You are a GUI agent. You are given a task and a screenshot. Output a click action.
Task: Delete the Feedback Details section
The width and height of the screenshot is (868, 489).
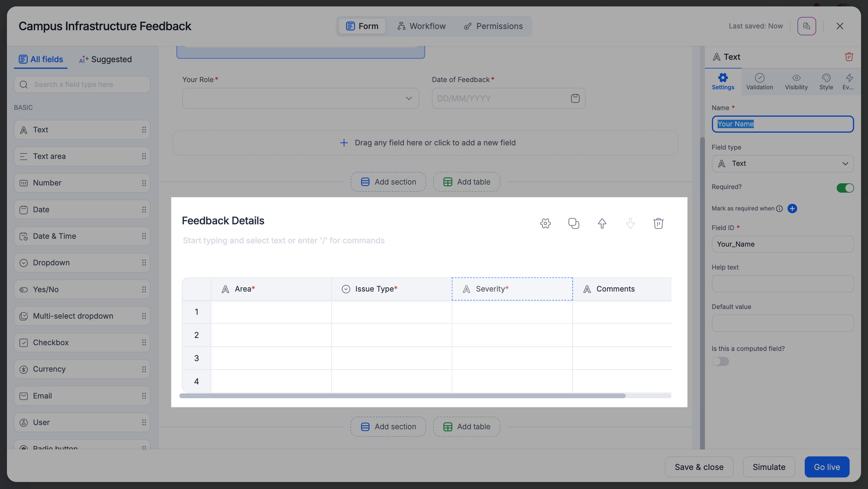[658, 224]
